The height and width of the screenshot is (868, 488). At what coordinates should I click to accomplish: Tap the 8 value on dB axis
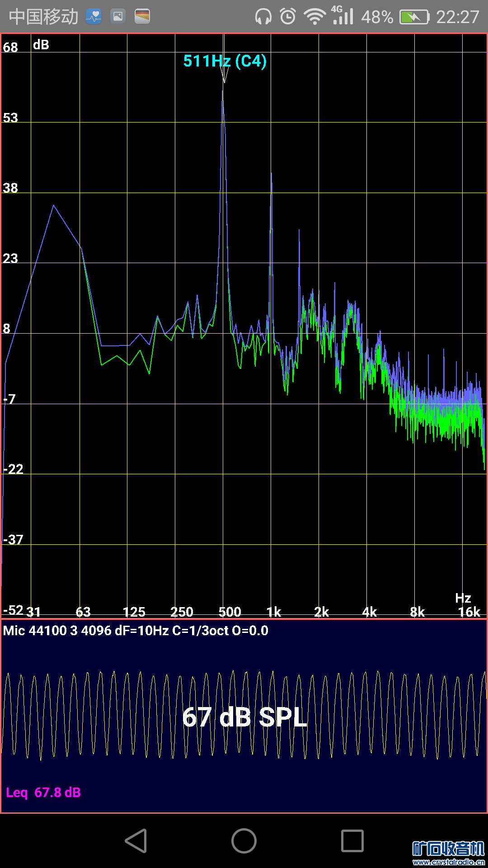pyautogui.click(x=6, y=328)
